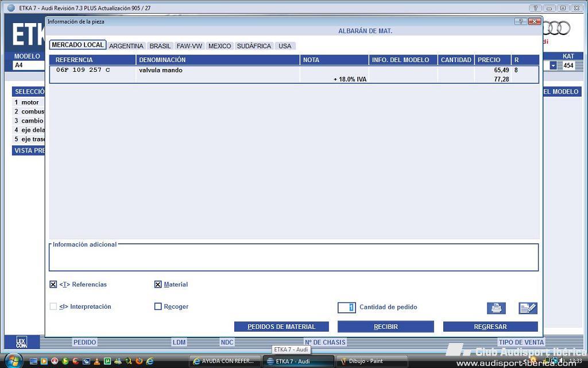Click the Cantidad de pedido input field

[x=347, y=308]
